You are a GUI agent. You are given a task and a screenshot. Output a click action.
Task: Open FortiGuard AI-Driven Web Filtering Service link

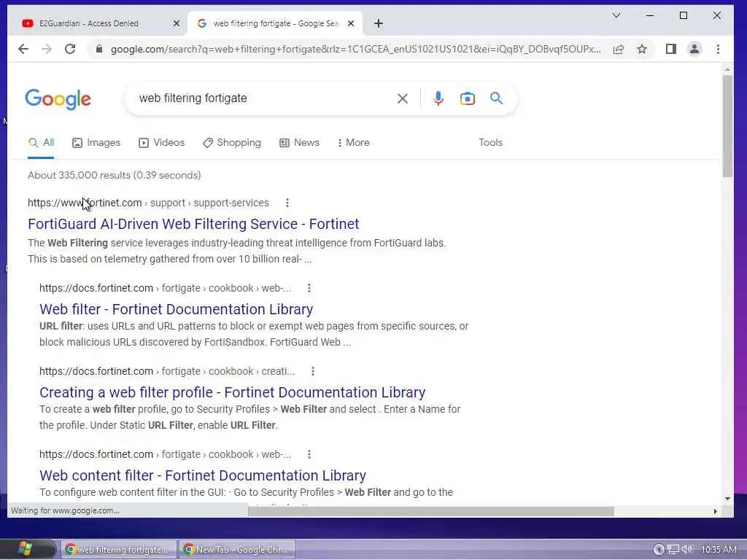(x=193, y=224)
